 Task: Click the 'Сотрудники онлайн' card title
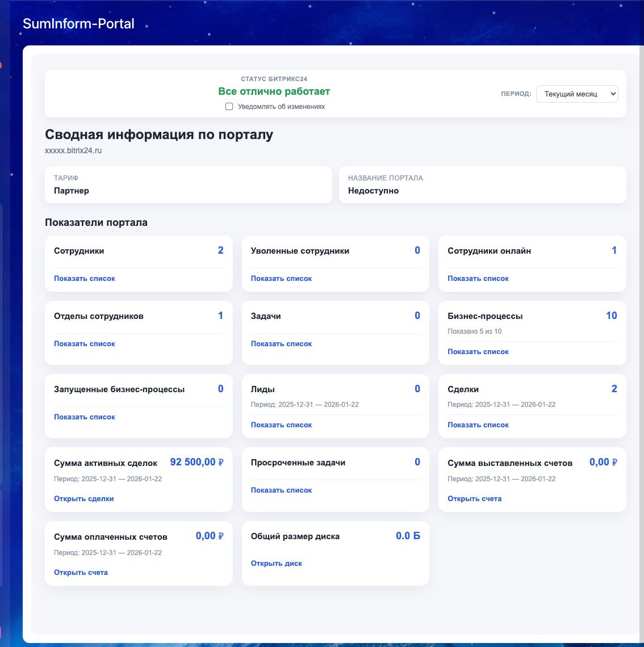click(x=489, y=251)
